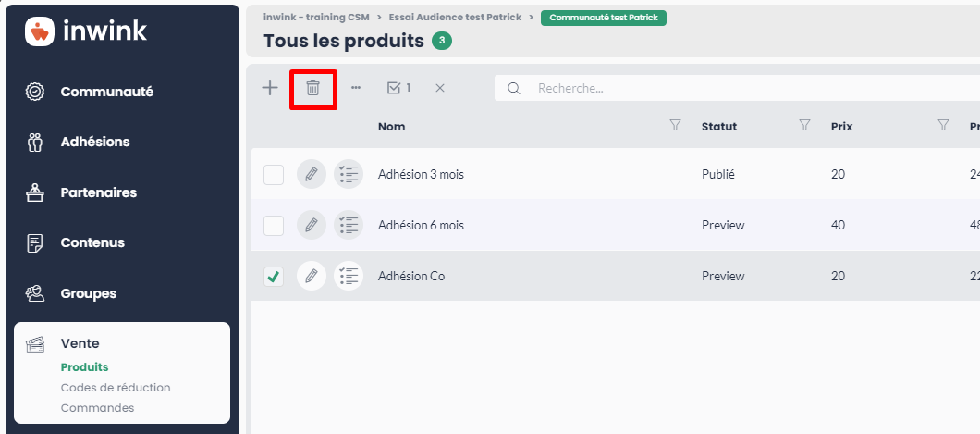The width and height of the screenshot is (980, 434).
Task: Click pencil icon for Adhésion Co
Action: pos(312,276)
